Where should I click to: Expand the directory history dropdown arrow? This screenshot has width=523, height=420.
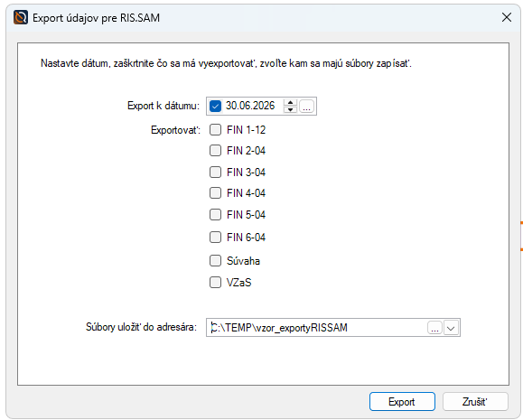tap(451, 328)
